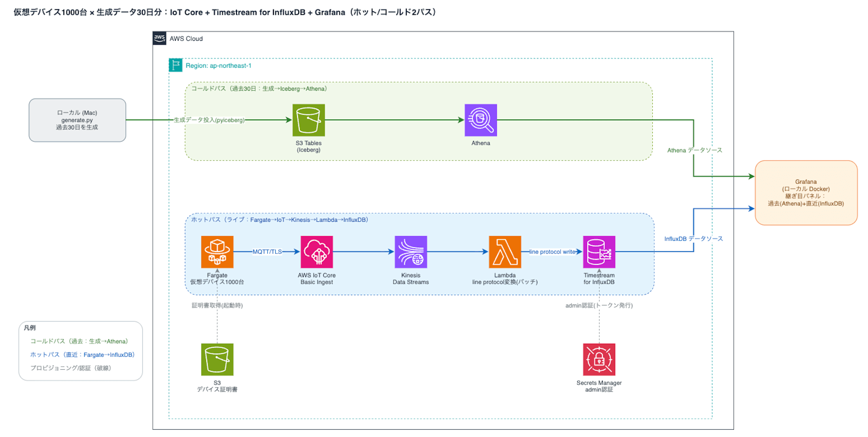
Task: Select the 'admin認証(トークン発行)' label
Action: coord(599,306)
